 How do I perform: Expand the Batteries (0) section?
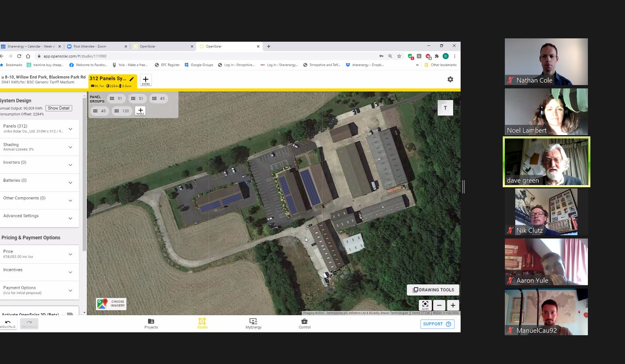[x=71, y=183]
